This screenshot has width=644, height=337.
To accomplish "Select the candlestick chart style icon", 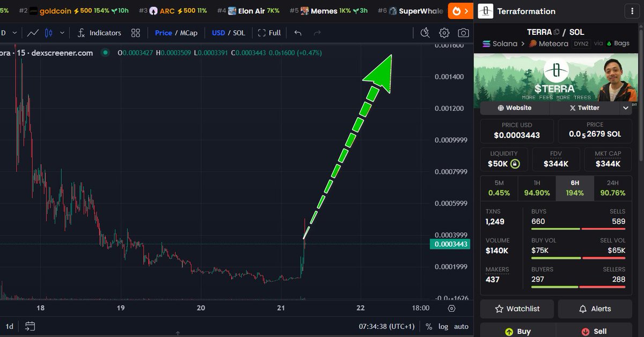I will (x=49, y=33).
